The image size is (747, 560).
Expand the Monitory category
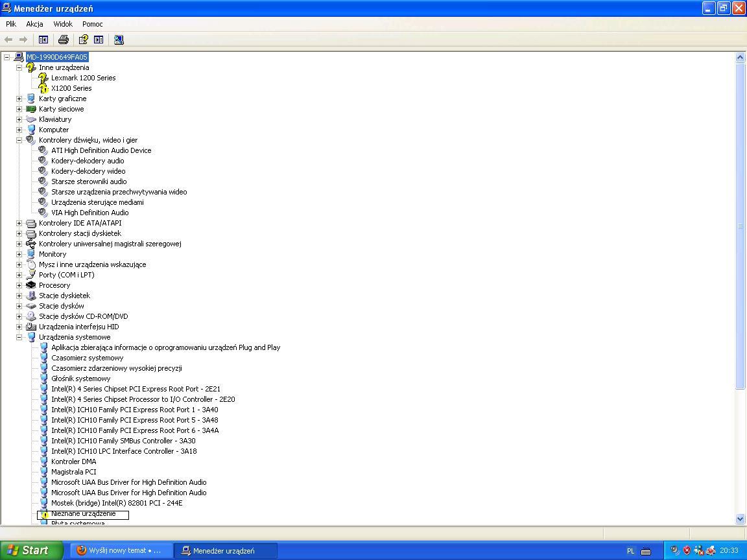coord(19,254)
